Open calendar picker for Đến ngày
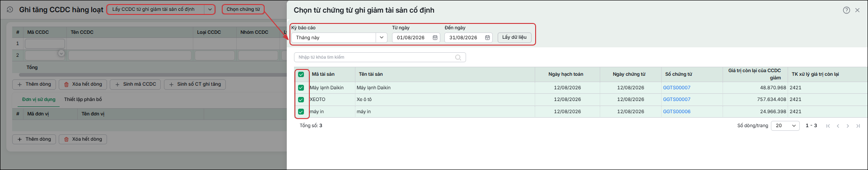This screenshot has width=868, height=170. pos(487,38)
